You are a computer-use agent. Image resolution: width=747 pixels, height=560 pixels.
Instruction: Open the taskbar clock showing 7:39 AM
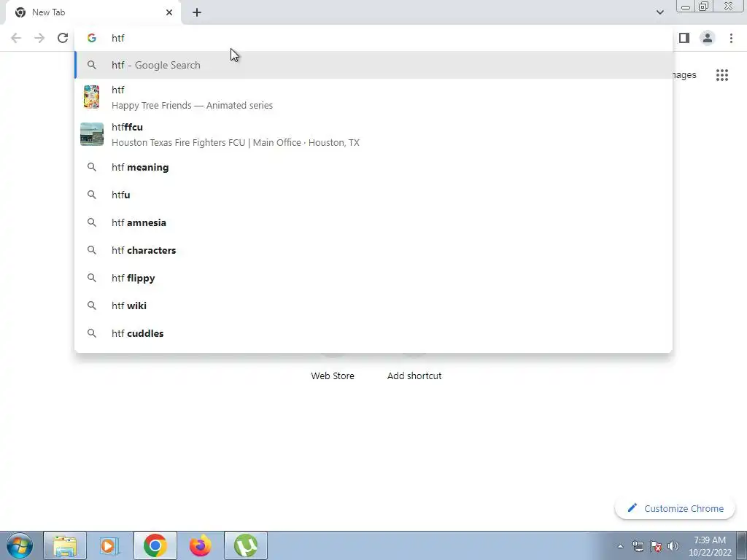pos(710,546)
